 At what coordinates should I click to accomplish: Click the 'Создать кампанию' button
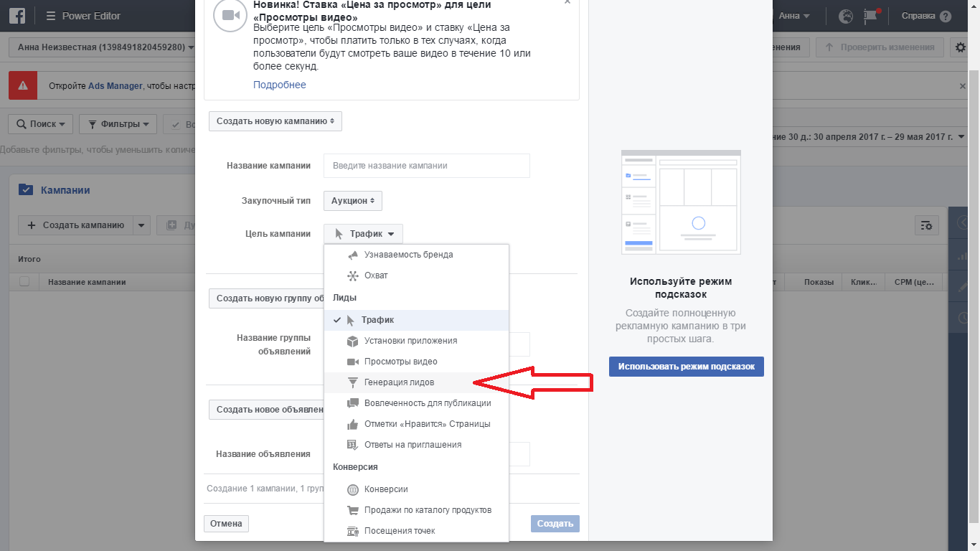click(x=76, y=225)
